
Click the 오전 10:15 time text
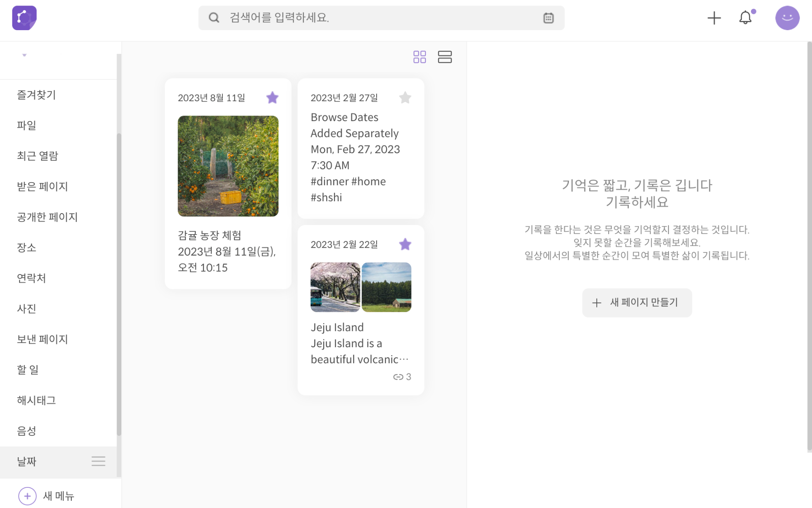[x=203, y=268]
